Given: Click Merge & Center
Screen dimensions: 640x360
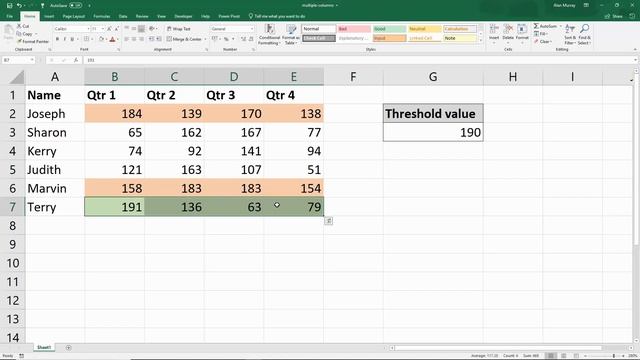Looking at the screenshot, I should click(184, 39).
